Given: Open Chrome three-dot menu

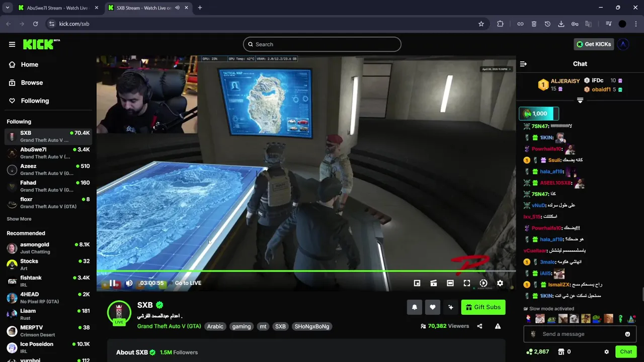Looking at the screenshot, I should pyautogui.click(x=635, y=24).
